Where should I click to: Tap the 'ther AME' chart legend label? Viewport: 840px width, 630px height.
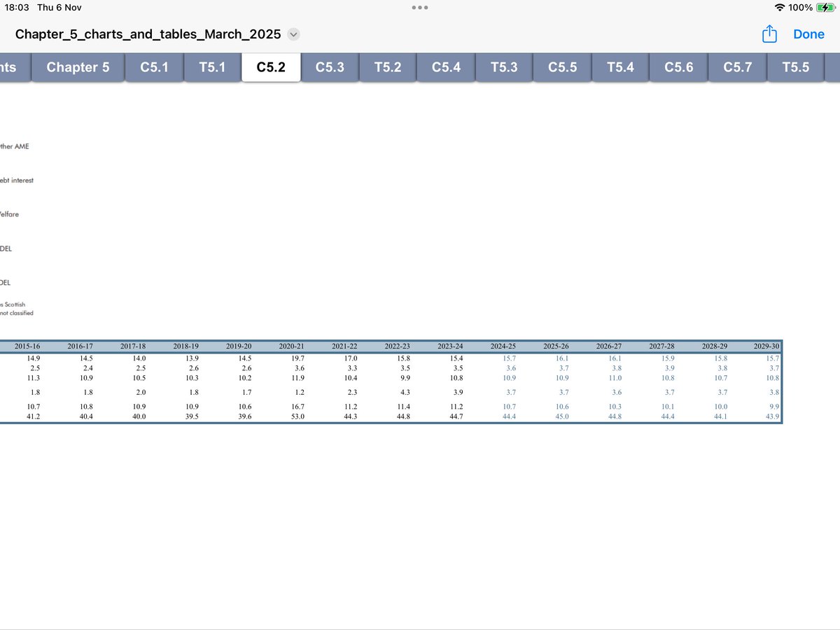coord(15,146)
